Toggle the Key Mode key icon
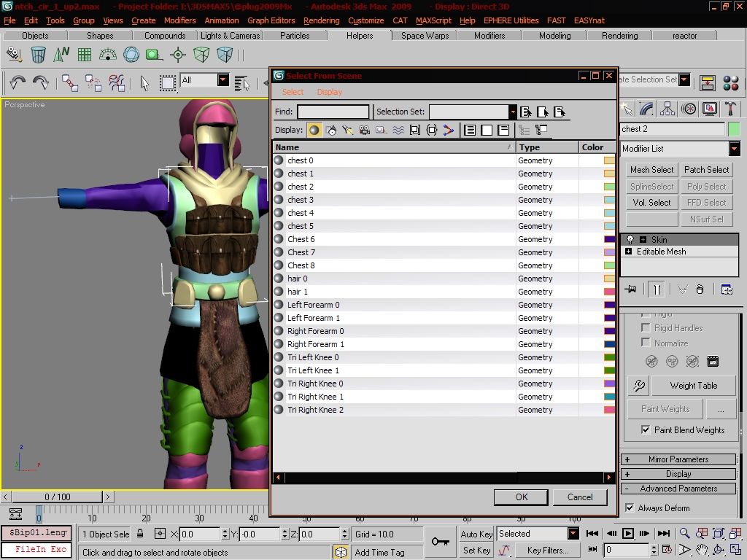 (x=440, y=542)
